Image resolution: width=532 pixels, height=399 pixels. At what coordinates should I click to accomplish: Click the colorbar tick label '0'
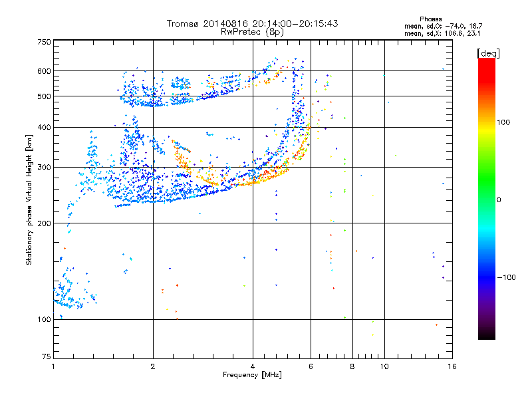[499, 200]
